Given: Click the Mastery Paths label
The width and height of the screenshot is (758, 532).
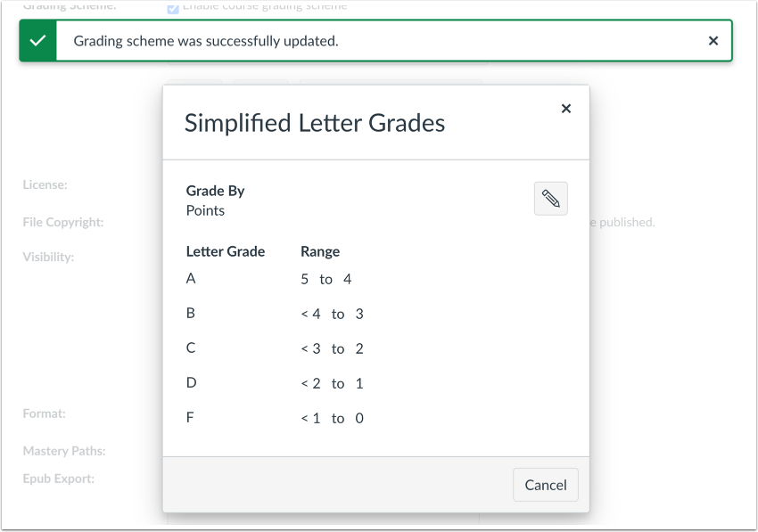Looking at the screenshot, I should 64,450.
